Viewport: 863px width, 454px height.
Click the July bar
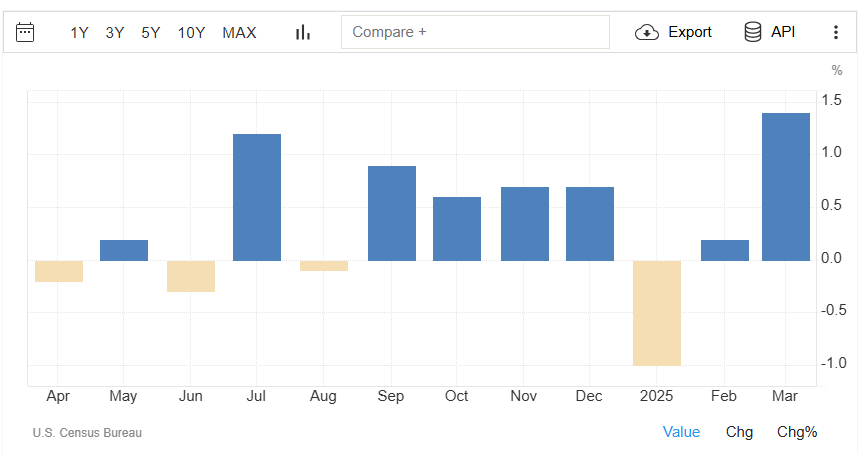[x=257, y=198]
